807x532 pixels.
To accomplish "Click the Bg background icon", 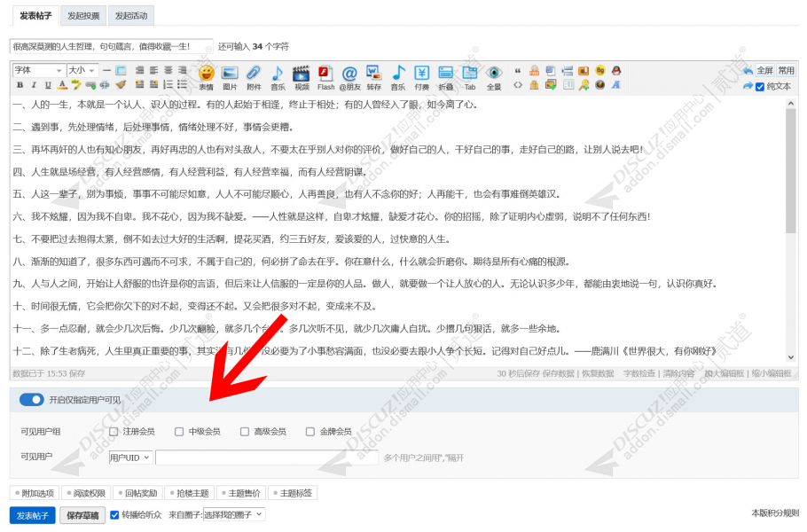I will pos(600,70).
